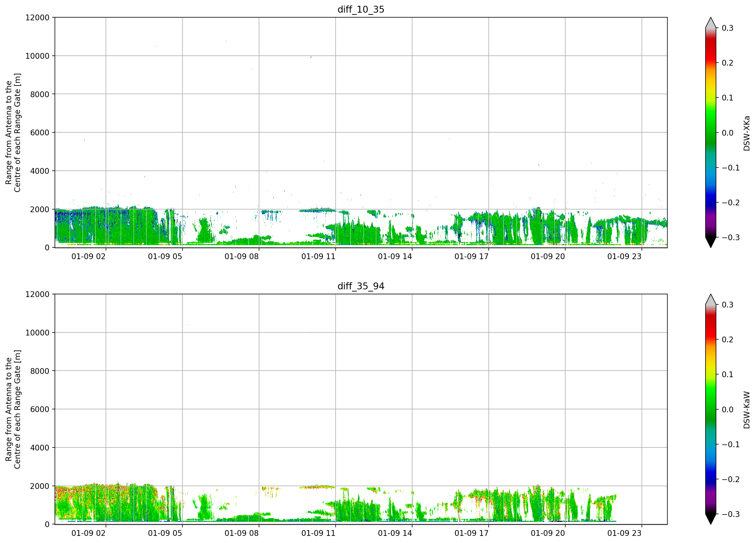Click the 01-09 17 tick in the diff_10_35 plot

[x=471, y=256]
